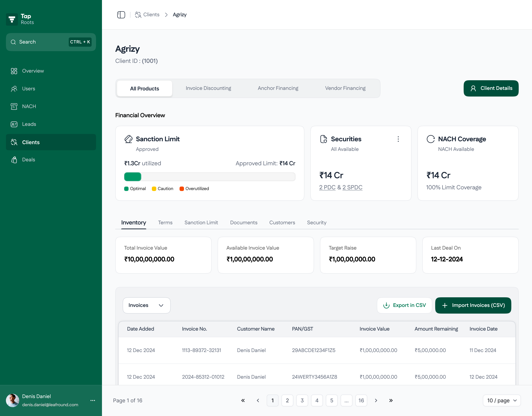Open the Terms tab
Viewport: 532px width, 416px height.
coord(165,223)
